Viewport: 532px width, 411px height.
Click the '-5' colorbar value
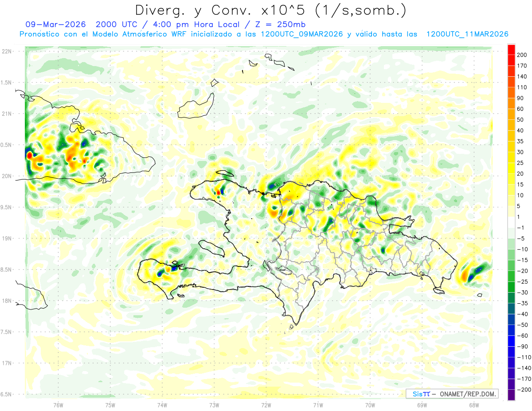[x=522, y=239]
